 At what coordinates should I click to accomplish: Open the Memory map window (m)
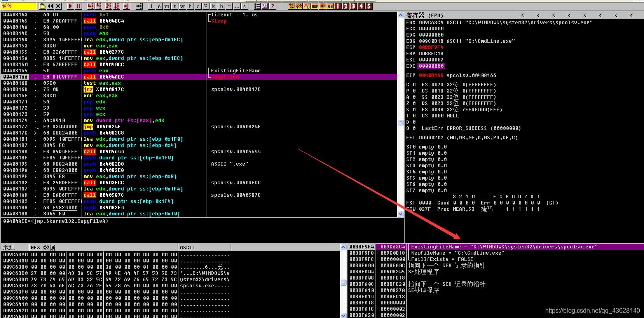(x=167, y=6)
